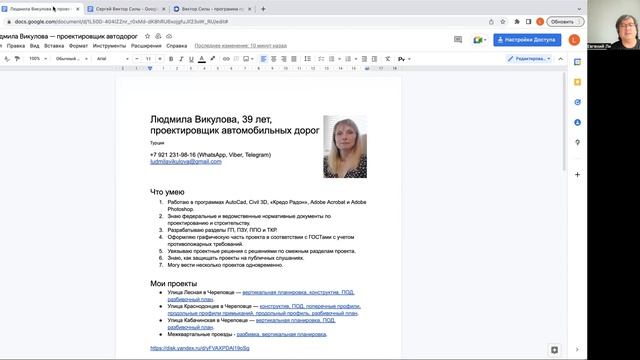
Task: Decrease the paragraph indent
Action: click(364, 59)
